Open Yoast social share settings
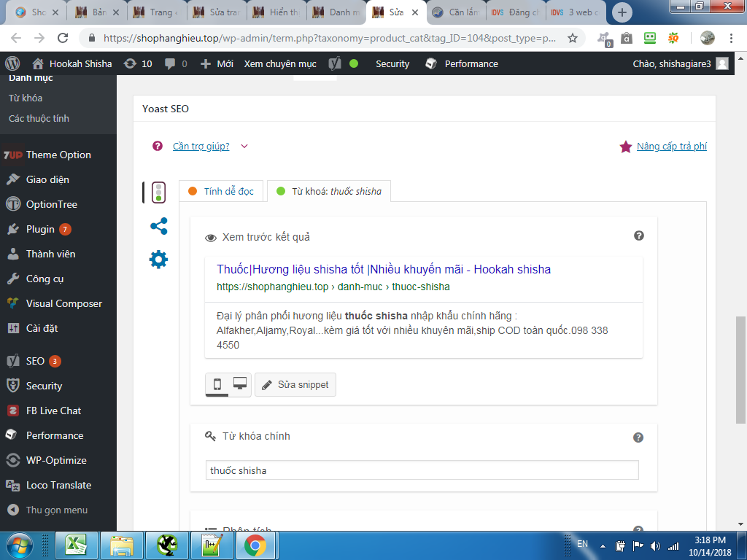 (158, 226)
